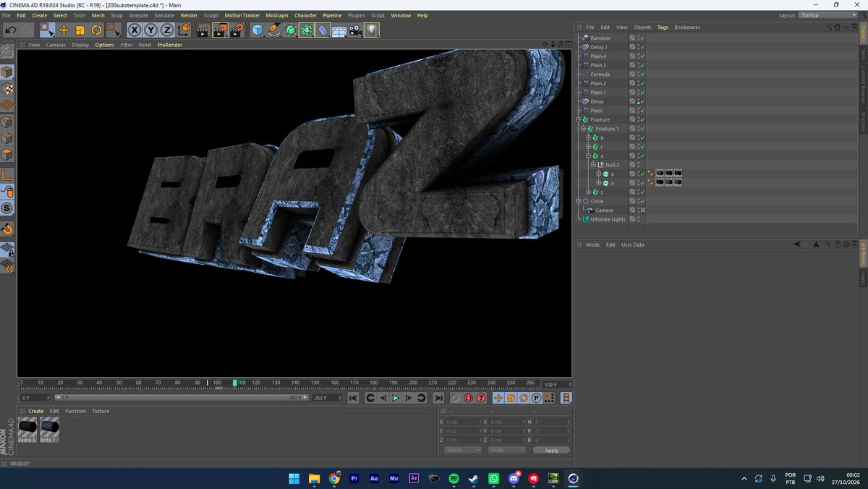Toggle the X-axis lock button
The height and width of the screenshot is (489, 868).
[x=135, y=30]
